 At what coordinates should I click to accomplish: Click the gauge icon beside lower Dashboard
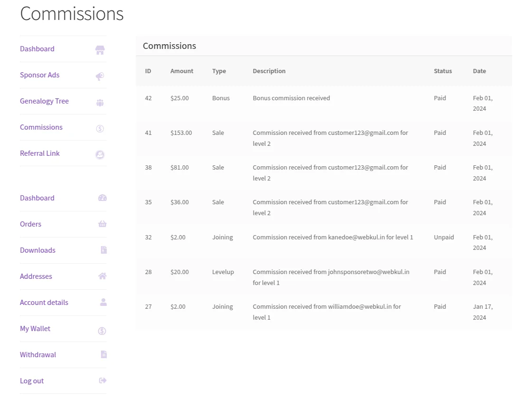(x=102, y=198)
